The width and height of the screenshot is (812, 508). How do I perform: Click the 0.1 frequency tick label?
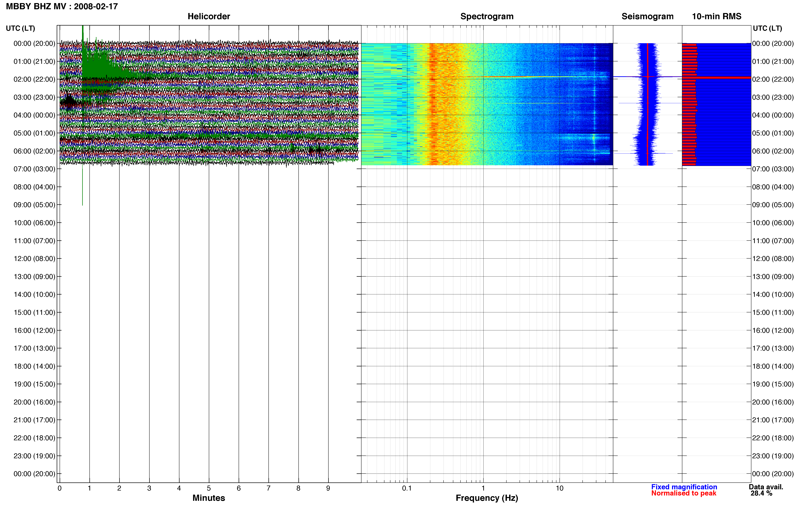click(x=407, y=488)
